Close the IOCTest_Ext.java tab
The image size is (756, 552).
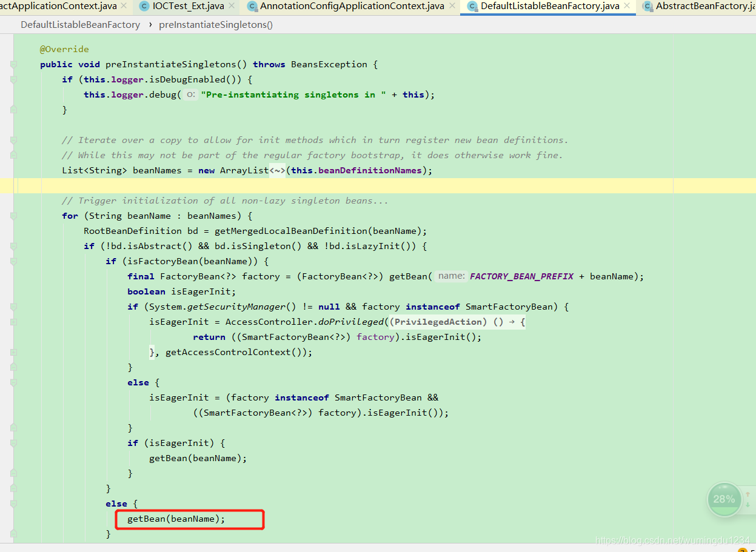(231, 6)
